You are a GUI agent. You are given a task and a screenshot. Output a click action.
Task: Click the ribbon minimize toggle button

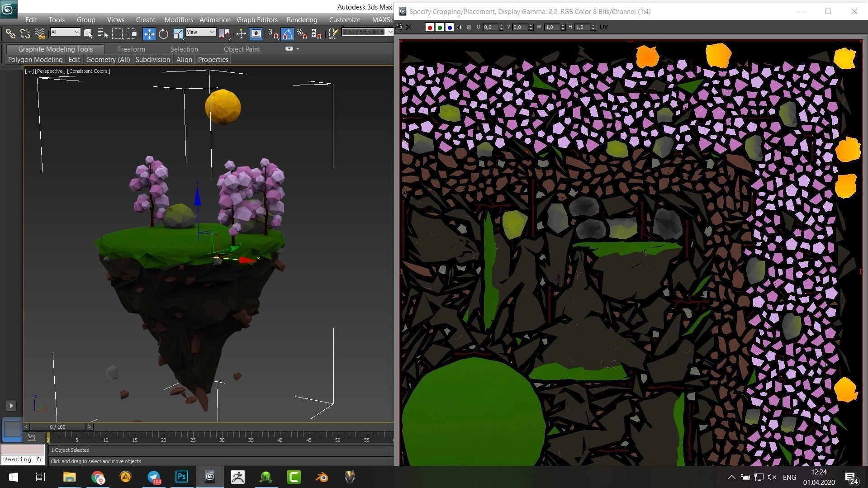pos(289,49)
